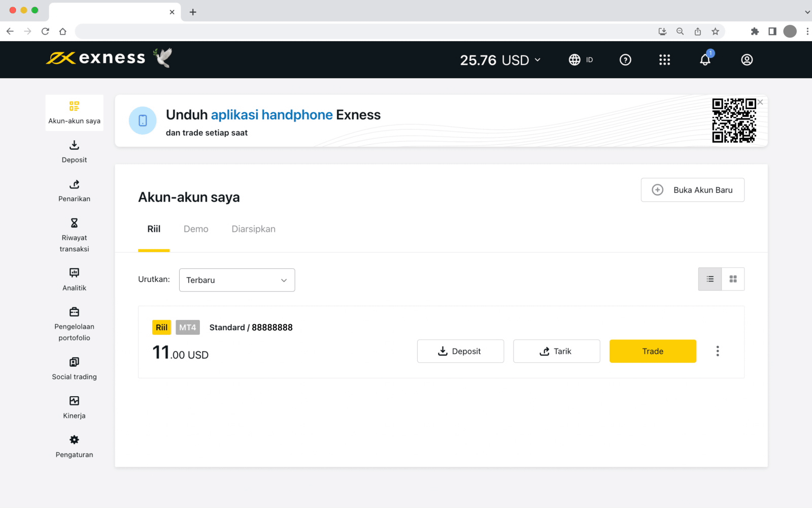
Task: Open the apps grid menu icon
Action: coord(664,60)
